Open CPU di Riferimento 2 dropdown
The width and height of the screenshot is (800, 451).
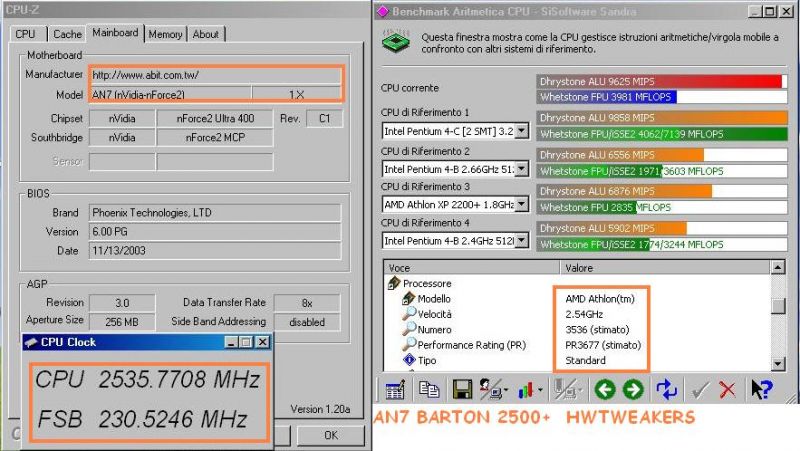pos(521,169)
